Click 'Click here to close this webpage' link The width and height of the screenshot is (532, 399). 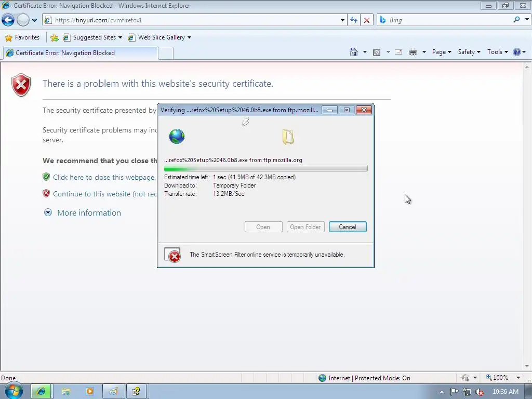(x=104, y=177)
